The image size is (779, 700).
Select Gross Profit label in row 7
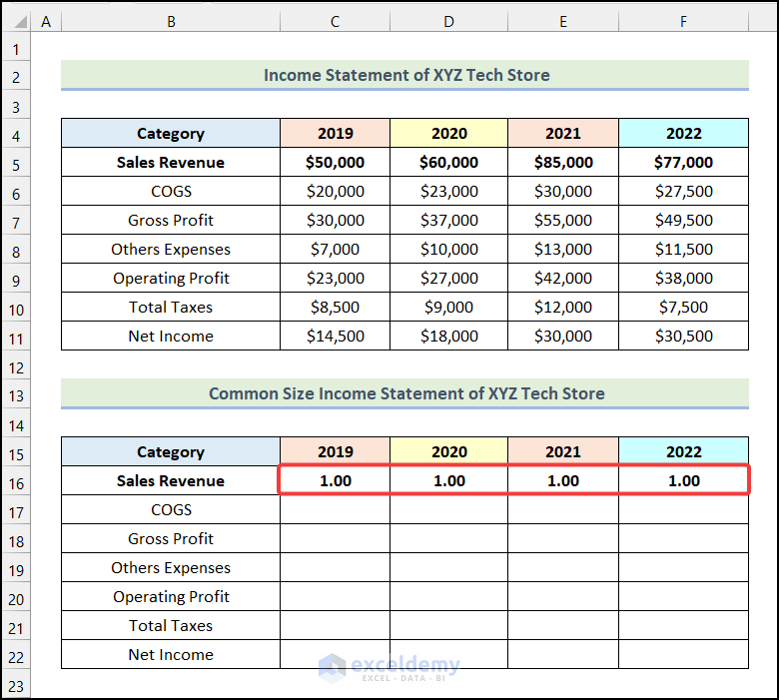click(171, 220)
